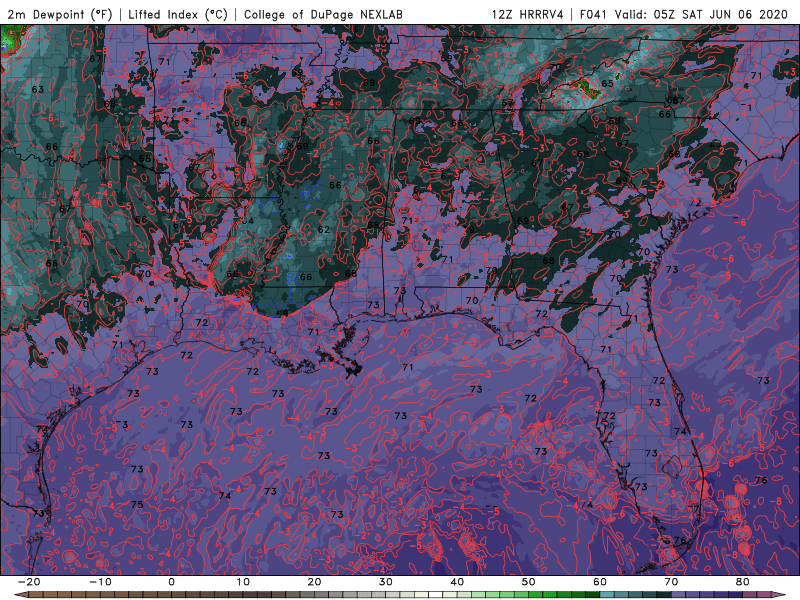Click the 70 label on the color scale
800x600 pixels.
(671, 582)
